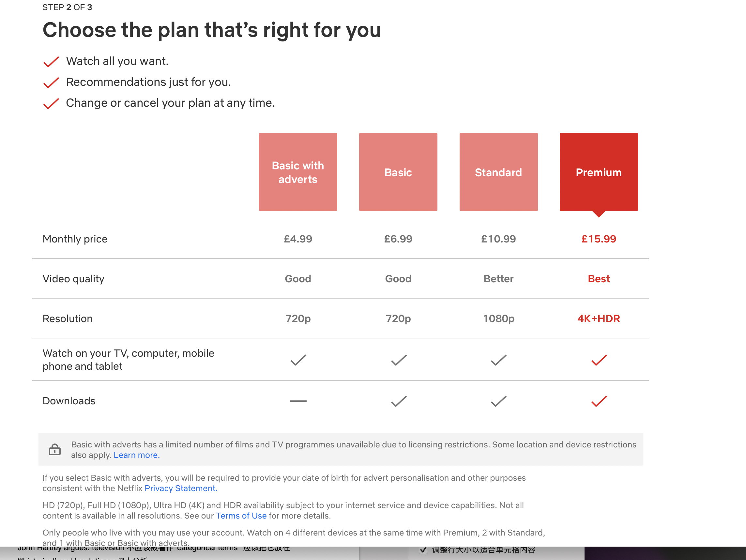Open the Learn more link

136,455
